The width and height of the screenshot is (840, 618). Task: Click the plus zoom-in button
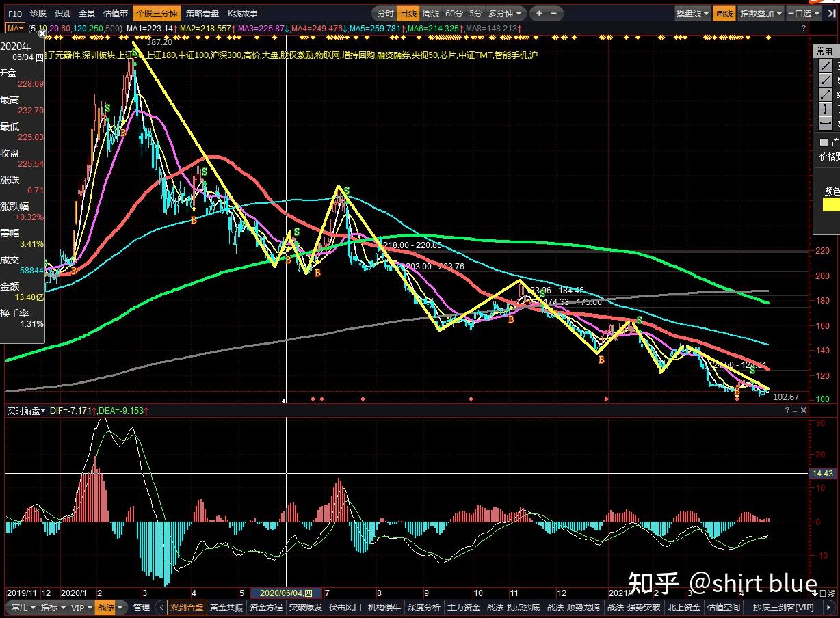tap(539, 13)
